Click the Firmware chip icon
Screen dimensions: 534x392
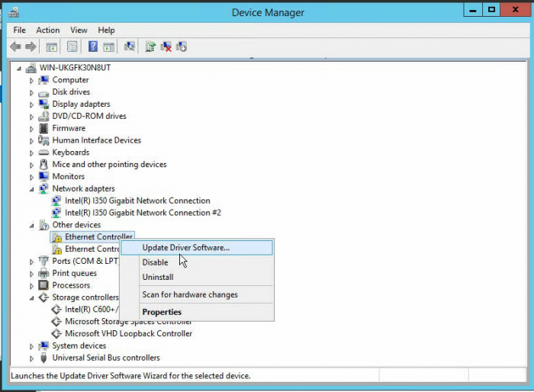click(43, 128)
